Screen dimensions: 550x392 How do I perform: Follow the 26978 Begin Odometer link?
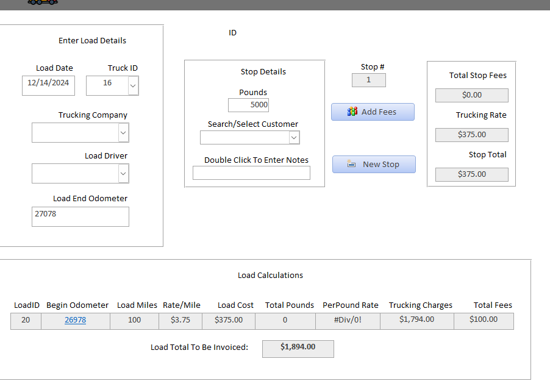(x=75, y=320)
